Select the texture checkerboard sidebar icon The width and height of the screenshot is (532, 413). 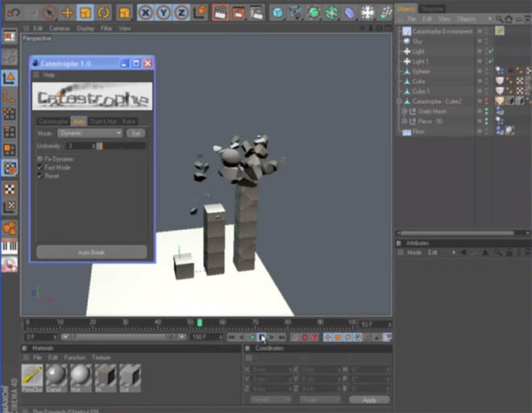pos(9,190)
